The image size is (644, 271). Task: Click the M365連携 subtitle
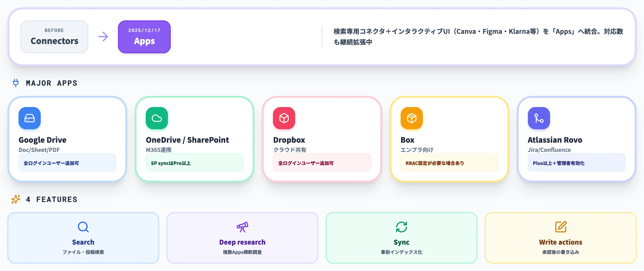[158, 150]
